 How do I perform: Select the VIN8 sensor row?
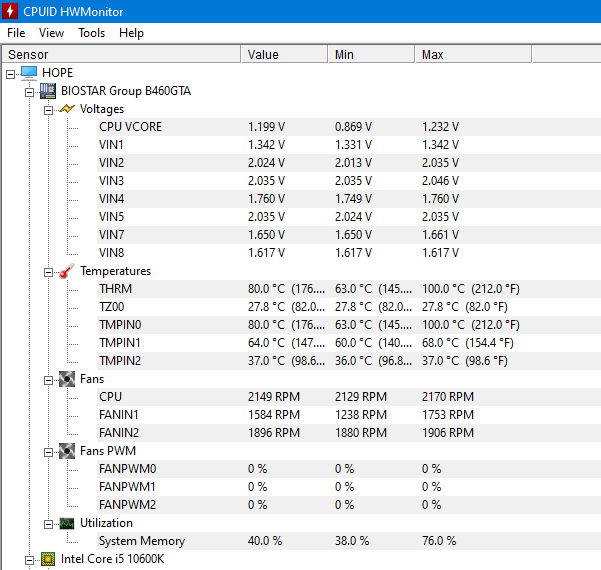[x=349, y=253]
